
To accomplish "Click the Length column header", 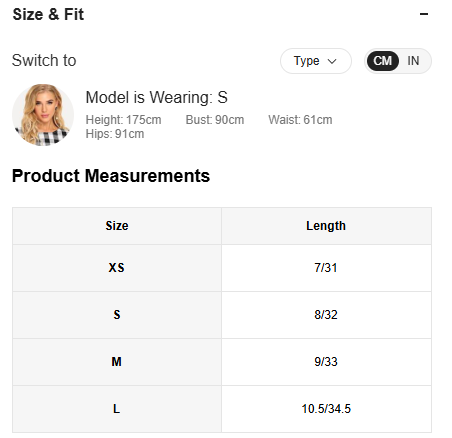I will coord(326,226).
